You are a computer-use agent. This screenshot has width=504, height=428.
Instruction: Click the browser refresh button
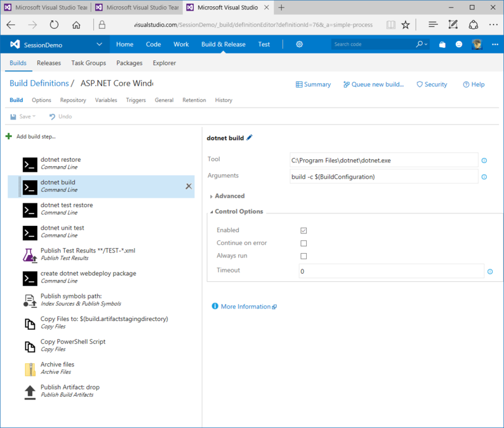pyautogui.click(x=54, y=25)
